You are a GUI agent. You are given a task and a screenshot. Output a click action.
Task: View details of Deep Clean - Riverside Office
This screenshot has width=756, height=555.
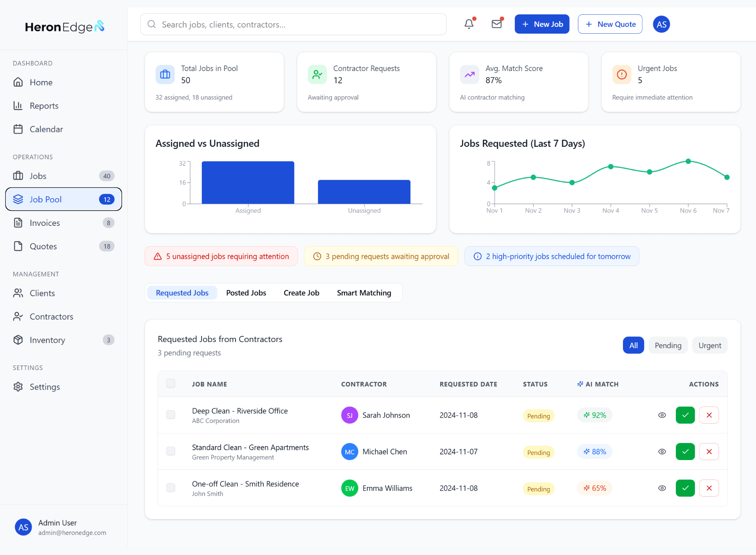(662, 415)
